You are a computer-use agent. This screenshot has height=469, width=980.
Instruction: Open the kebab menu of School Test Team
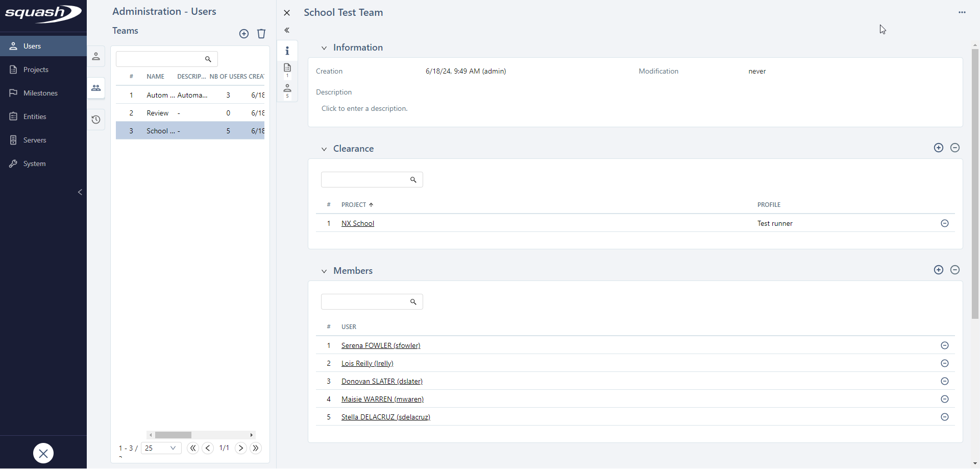point(963,12)
